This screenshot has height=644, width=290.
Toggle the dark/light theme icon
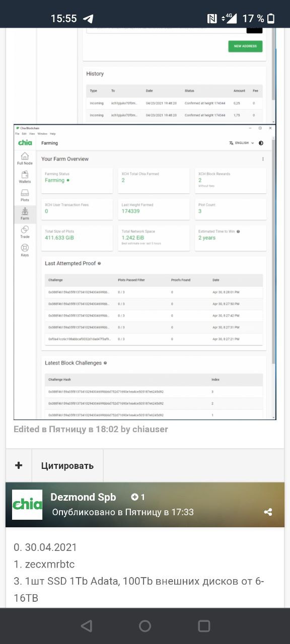261,143
